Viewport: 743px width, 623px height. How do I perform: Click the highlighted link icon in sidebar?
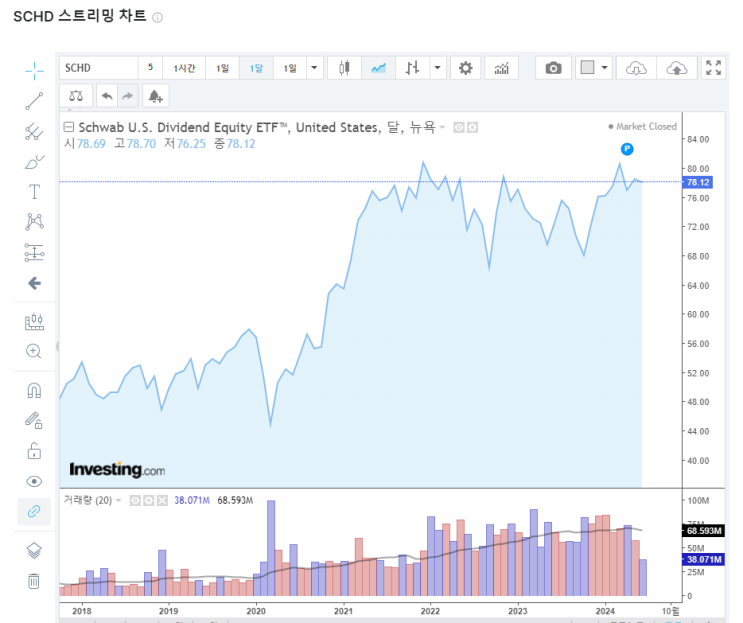[34, 511]
